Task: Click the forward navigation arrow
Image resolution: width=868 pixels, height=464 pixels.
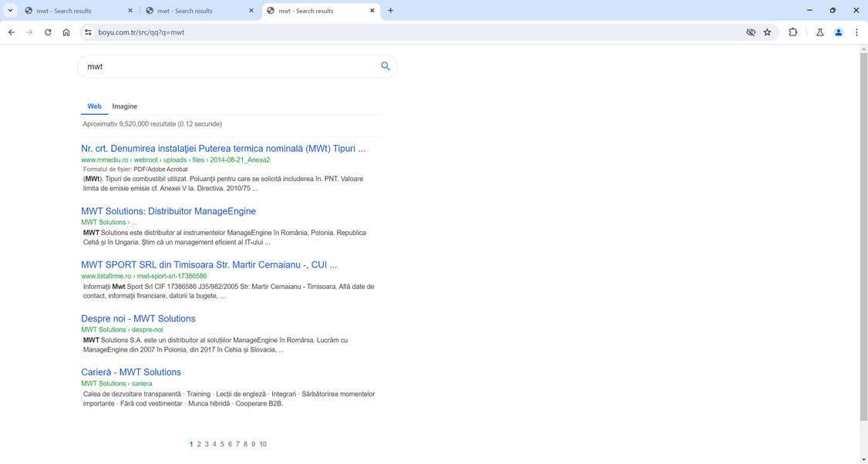Action: point(29,32)
